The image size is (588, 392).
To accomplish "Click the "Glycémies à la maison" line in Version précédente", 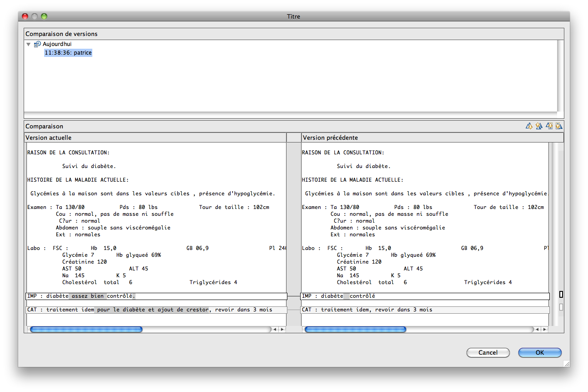I will coord(427,193).
